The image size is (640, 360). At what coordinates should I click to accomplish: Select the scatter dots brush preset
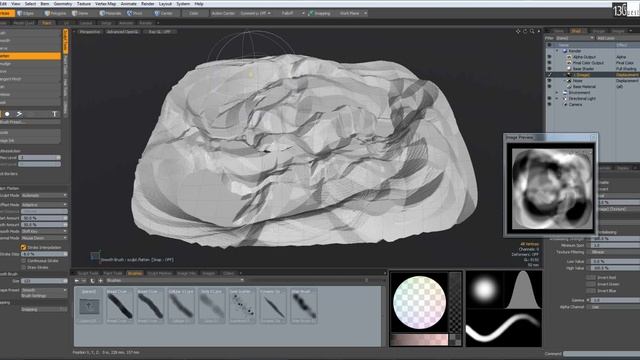click(x=242, y=306)
